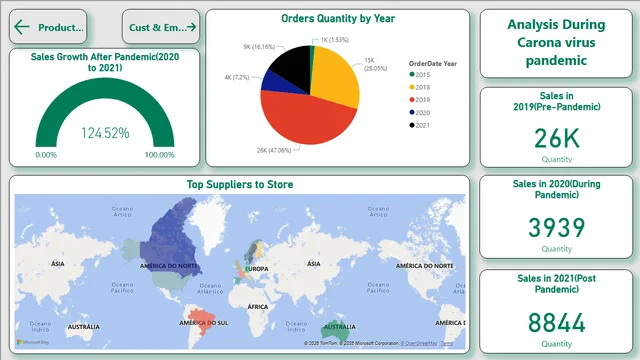640x360 pixels.
Task: Click the 3939 during-pandemic sales value
Action: click(x=557, y=228)
